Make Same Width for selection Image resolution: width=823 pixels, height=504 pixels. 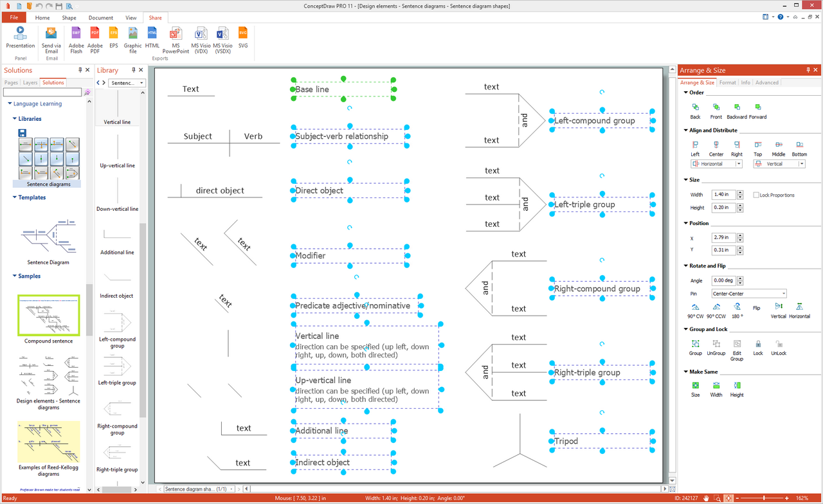pyautogui.click(x=716, y=390)
